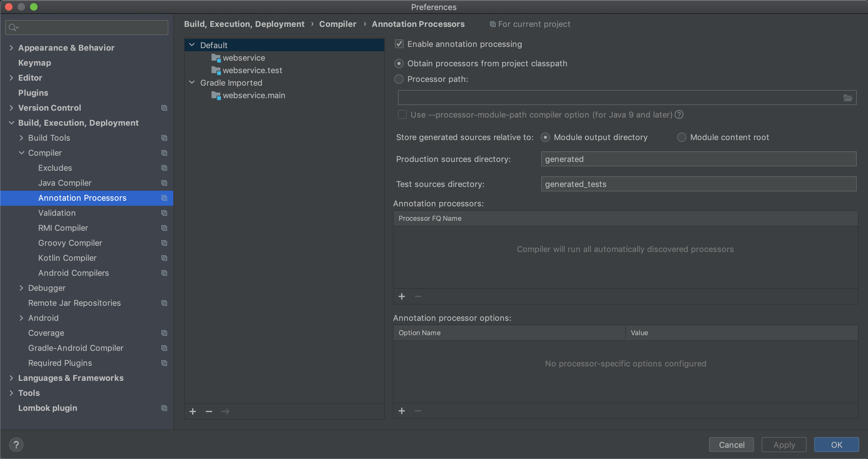Click the help question mark beside processor-module-path option
Viewport: 868px width, 459px height.
point(679,115)
